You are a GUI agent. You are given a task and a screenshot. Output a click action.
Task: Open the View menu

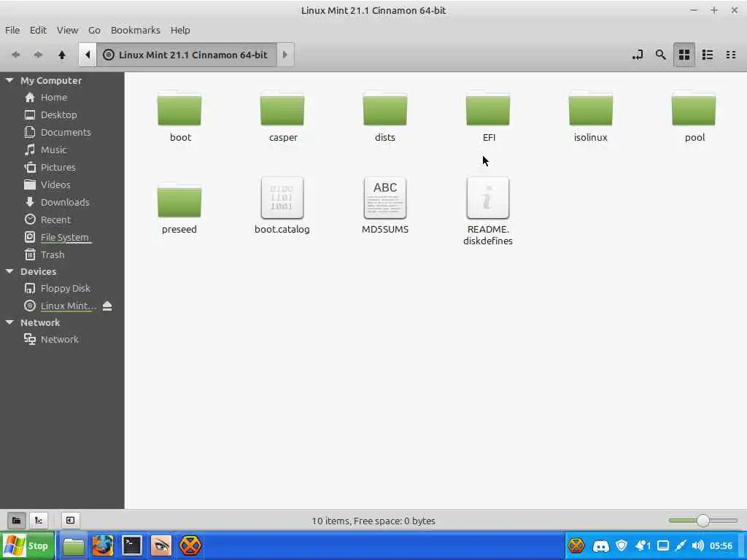pyautogui.click(x=67, y=30)
